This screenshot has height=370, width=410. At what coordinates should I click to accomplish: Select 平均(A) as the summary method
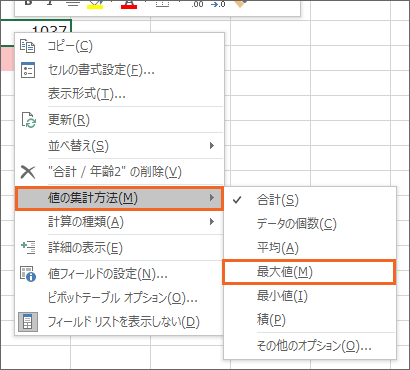(x=310, y=248)
